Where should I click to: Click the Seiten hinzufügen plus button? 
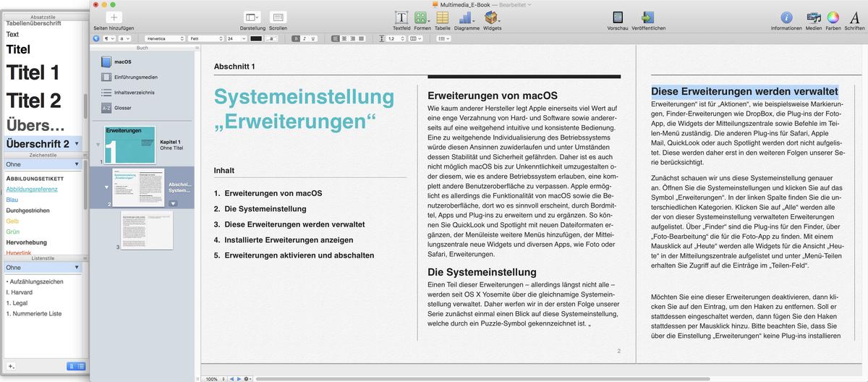(x=114, y=17)
